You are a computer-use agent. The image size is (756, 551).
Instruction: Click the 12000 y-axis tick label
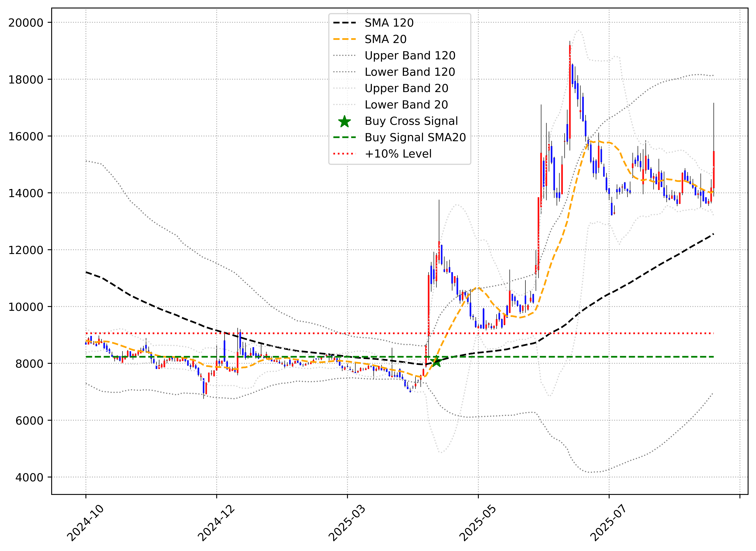coord(26,250)
